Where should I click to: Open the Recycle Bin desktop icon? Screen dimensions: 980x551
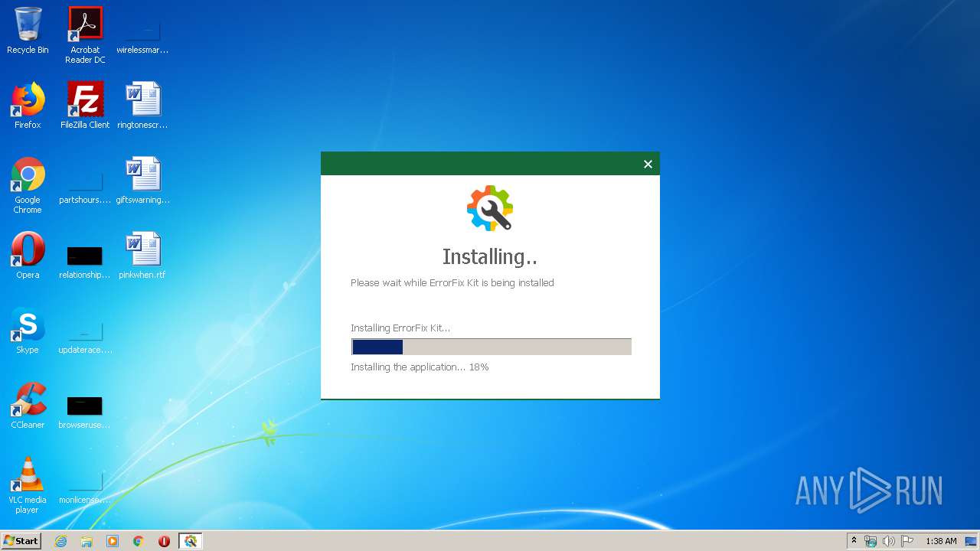pos(28,31)
